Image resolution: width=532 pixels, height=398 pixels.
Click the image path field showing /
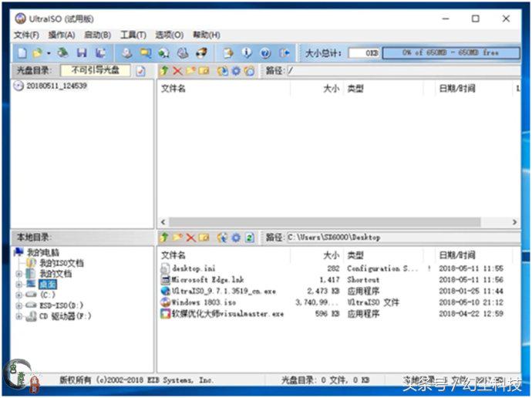coord(403,70)
